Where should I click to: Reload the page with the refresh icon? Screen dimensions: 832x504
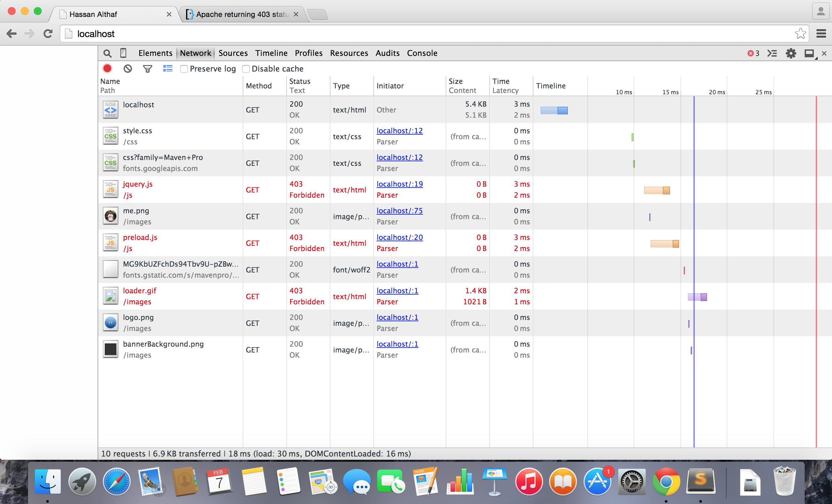pyautogui.click(x=48, y=33)
